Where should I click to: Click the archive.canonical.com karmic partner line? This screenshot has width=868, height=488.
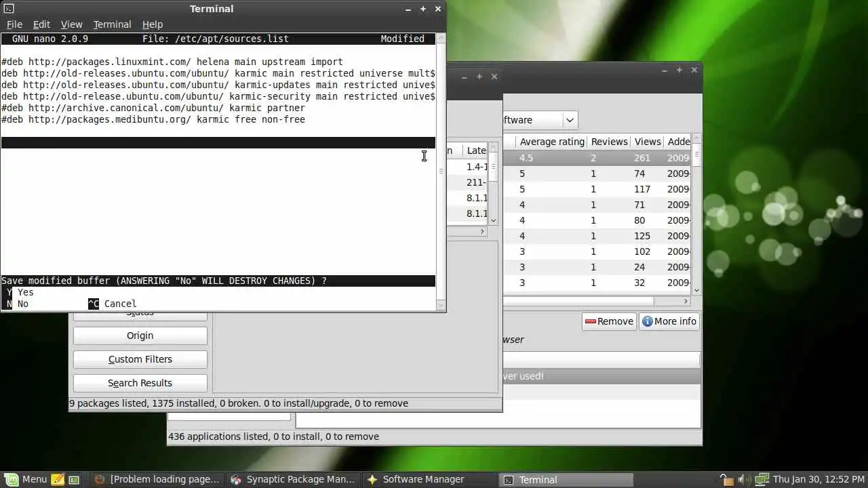(153, 108)
